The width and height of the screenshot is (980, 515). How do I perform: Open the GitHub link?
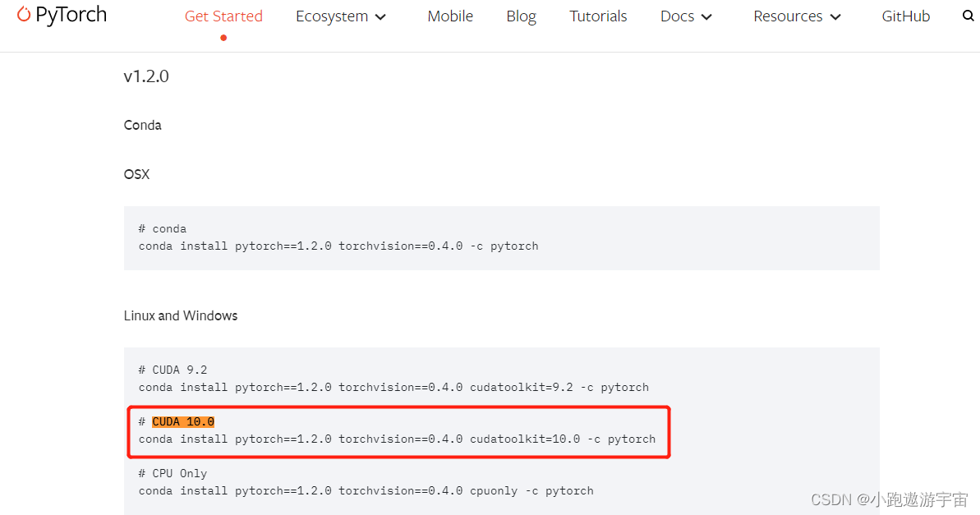[x=905, y=16]
